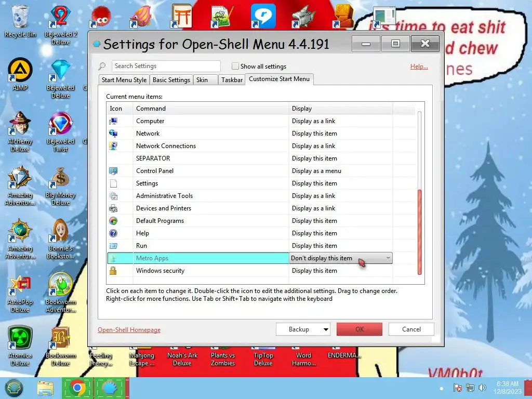
Task: Select the TipTop Deluxe desktop shortcut
Action: (x=263, y=357)
